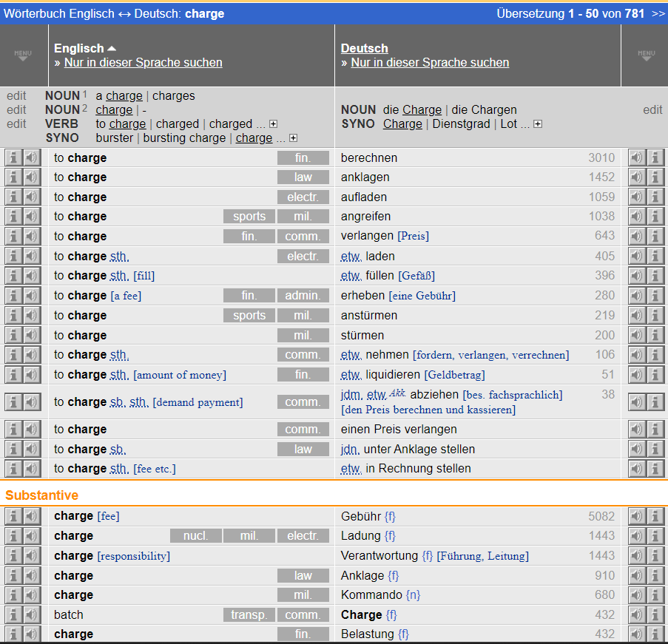Play English audio for 'charge [fee]'
The image size is (668, 644).
(x=32, y=516)
